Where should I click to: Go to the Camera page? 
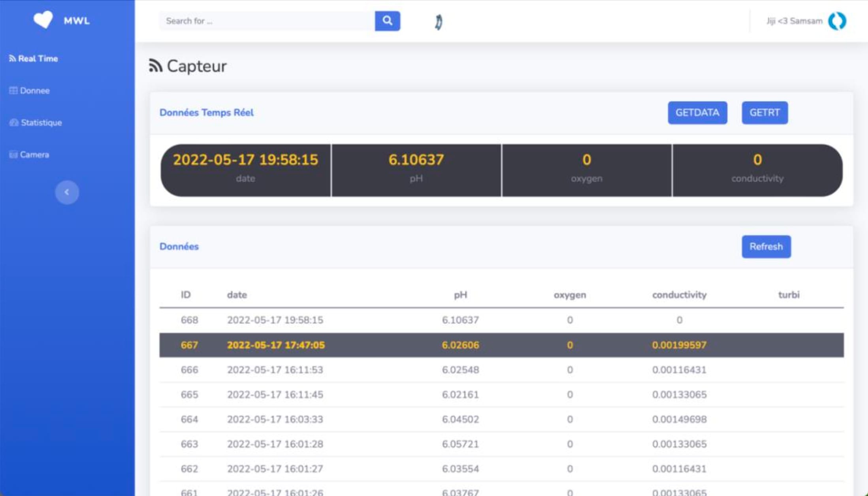34,155
